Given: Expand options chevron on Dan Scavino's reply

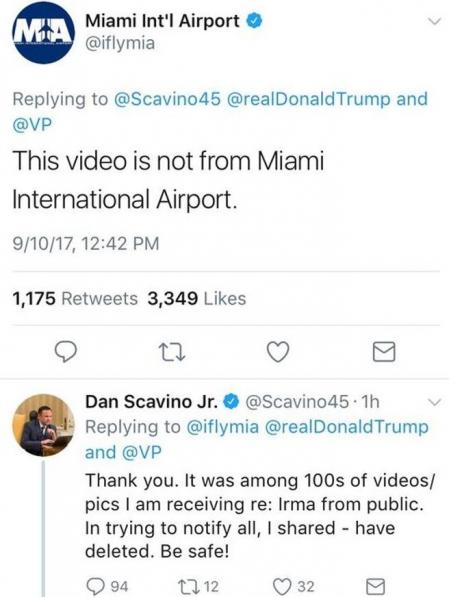Looking at the screenshot, I should point(434,402).
